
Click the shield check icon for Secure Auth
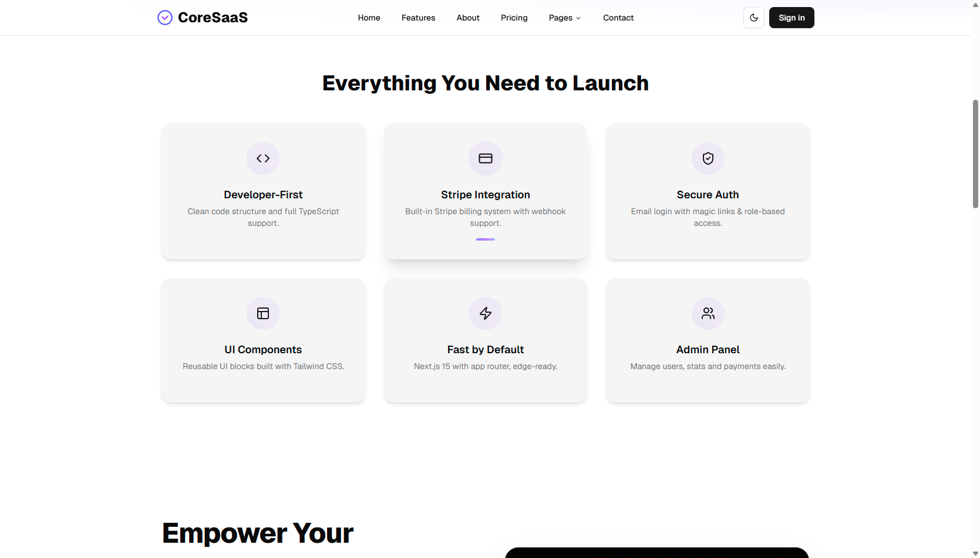[708, 158]
